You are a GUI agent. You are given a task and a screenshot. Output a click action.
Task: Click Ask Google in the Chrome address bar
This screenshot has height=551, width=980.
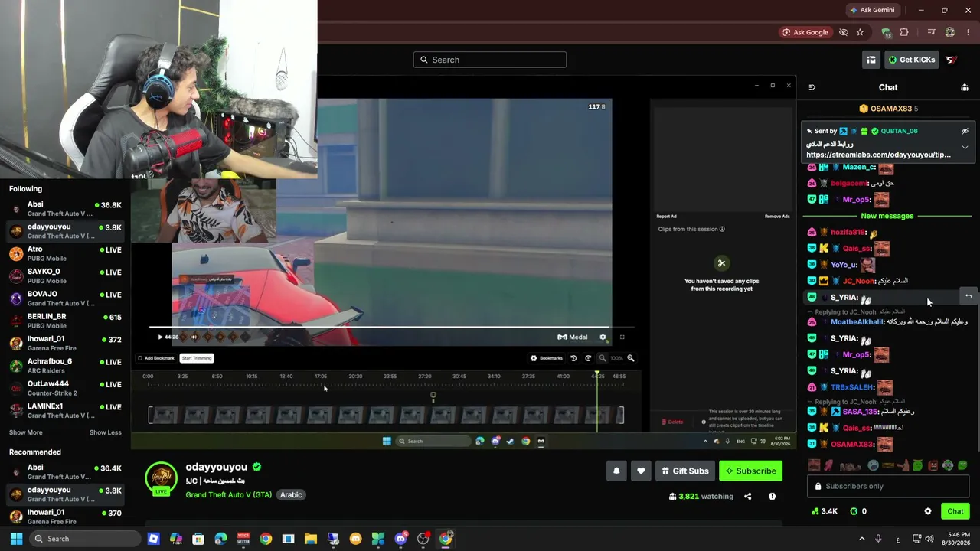coord(805,32)
